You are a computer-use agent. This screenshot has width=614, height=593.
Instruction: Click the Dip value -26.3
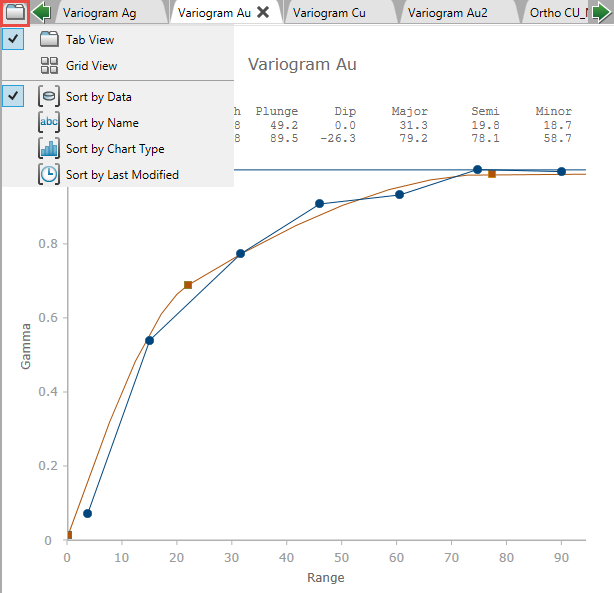click(338, 138)
